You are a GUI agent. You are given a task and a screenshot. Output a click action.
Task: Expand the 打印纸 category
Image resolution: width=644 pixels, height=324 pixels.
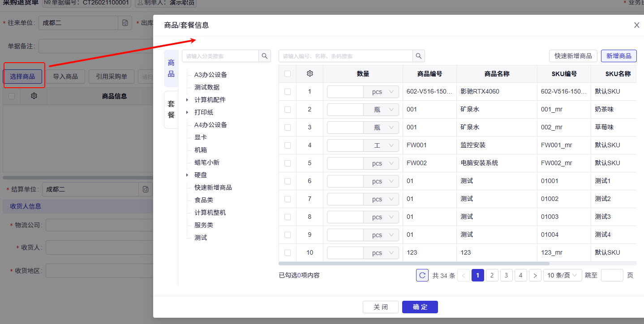click(187, 112)
